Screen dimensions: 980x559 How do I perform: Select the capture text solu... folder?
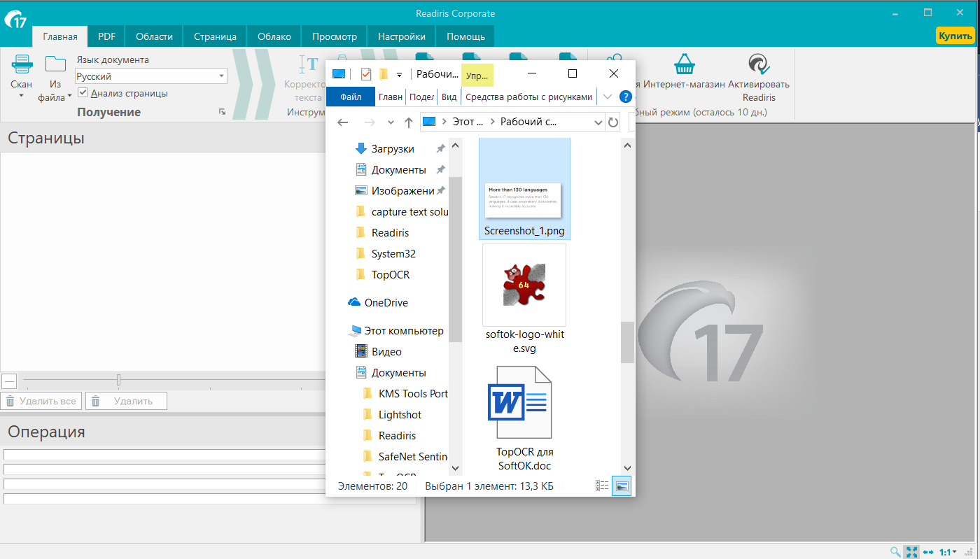[401, 212]
